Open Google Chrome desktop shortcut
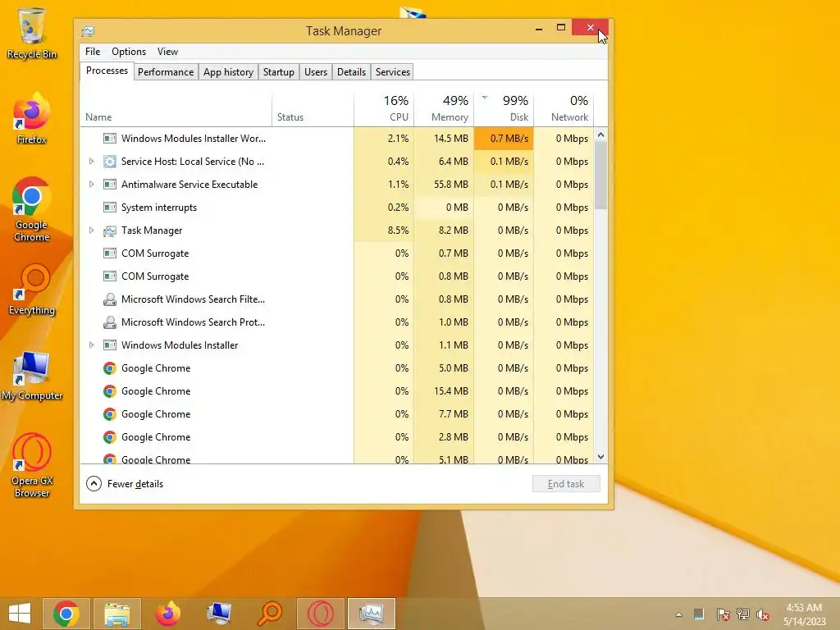 (x=32, y=209)
